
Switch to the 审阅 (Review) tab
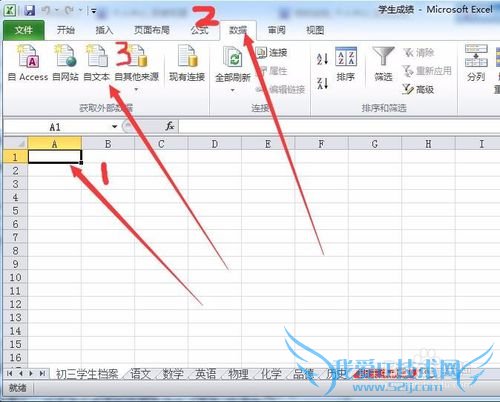pyautogui.click(x=277, y=30)
